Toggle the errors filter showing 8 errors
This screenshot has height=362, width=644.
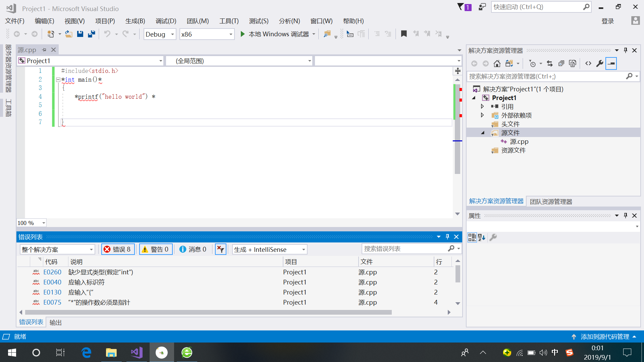[x=118, y=249]
